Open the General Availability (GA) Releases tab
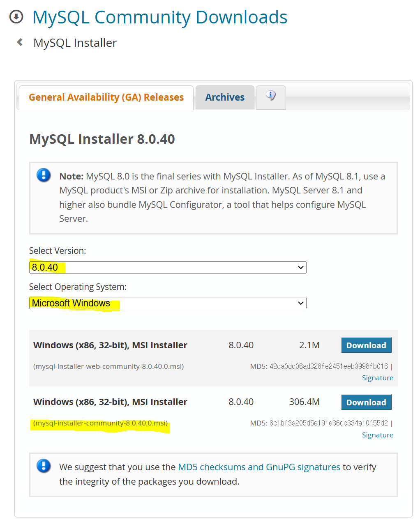 coord(106,97)
